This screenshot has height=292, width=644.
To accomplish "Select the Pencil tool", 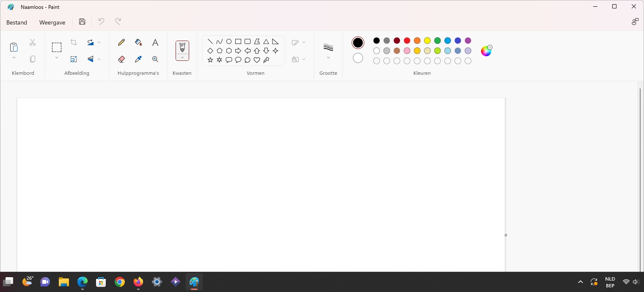I will [121, 42].
